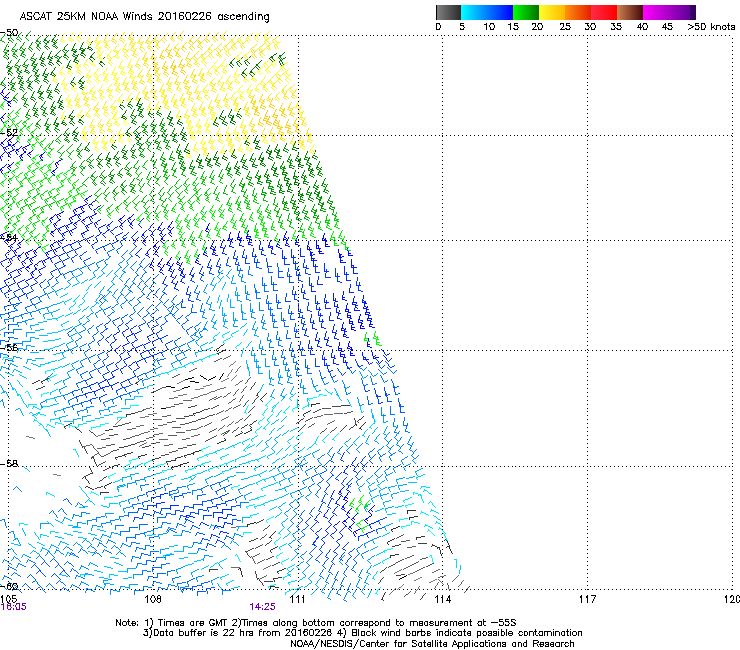This screenshot has height=650, width=740.
Task: Select the cyan-to-blue 5-15 knots legend band
Action: [487, 12]
